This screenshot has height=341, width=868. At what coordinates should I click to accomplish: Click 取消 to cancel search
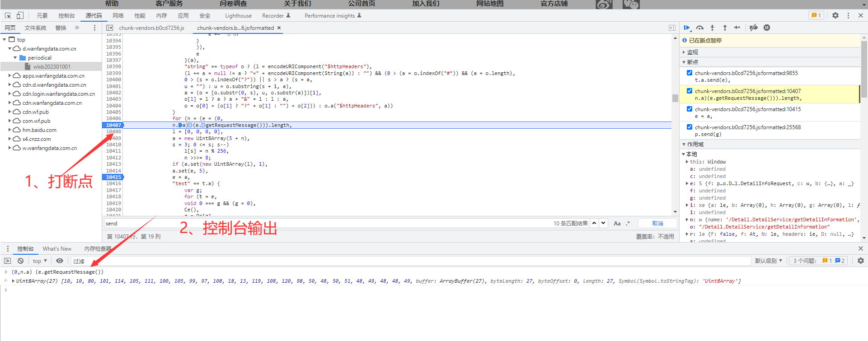[x=657, y=223]
